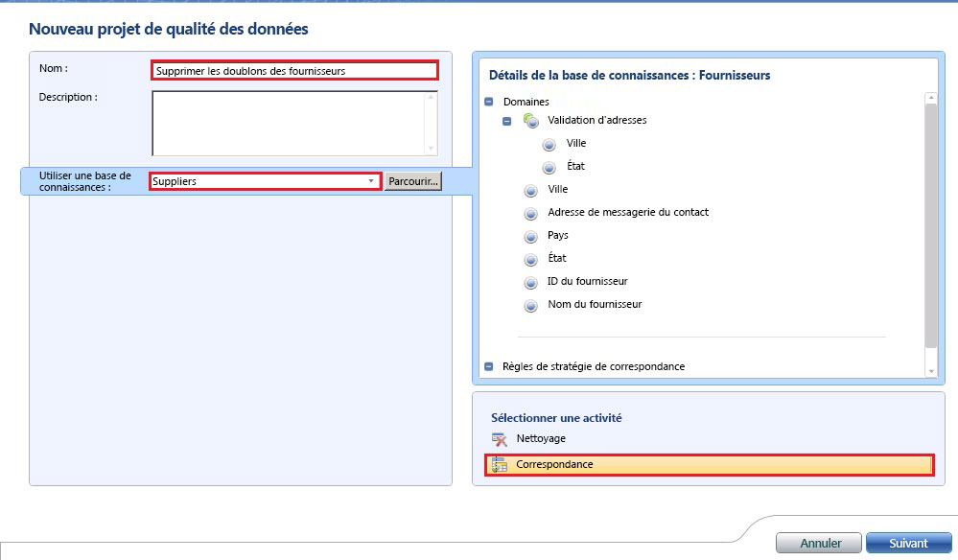Screen dimensions: 958x560
Task: Click the Adresse de messagerie du contact domain icon
Action: pyautogui.click(x=530, y=212)
